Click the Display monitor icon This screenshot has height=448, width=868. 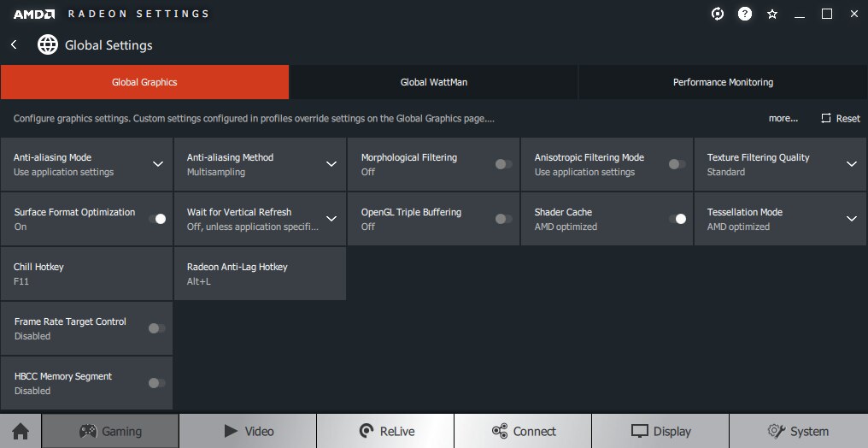tap(640, 431)
